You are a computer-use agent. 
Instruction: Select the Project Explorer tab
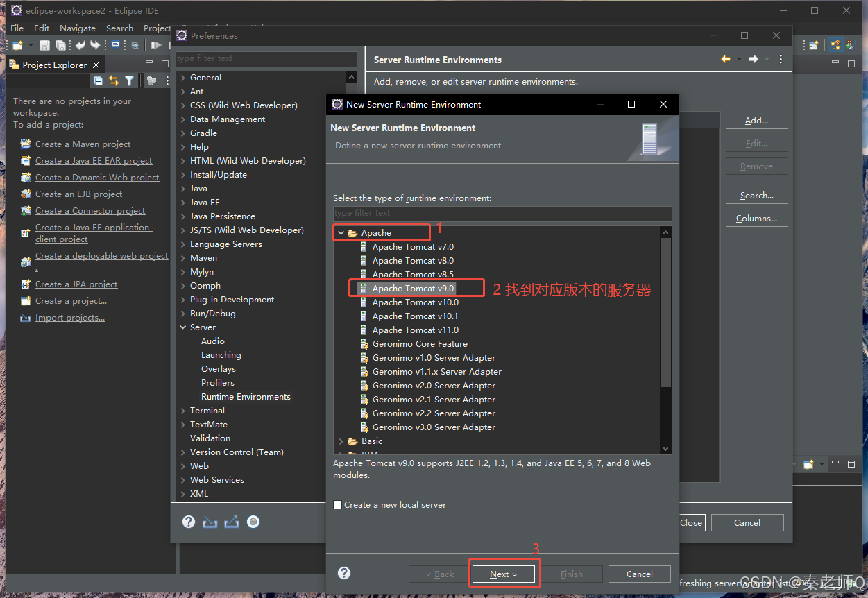[54, 65]
